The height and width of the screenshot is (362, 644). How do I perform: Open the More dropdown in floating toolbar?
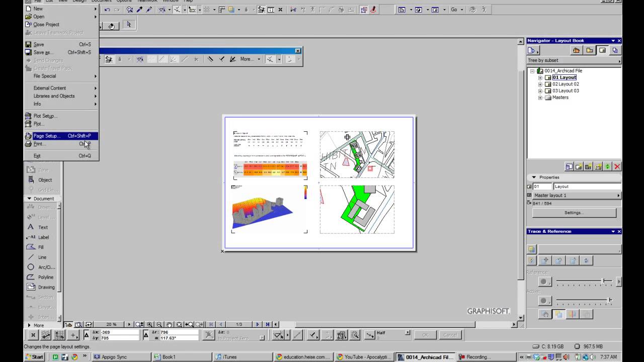[x=250, y=59]
